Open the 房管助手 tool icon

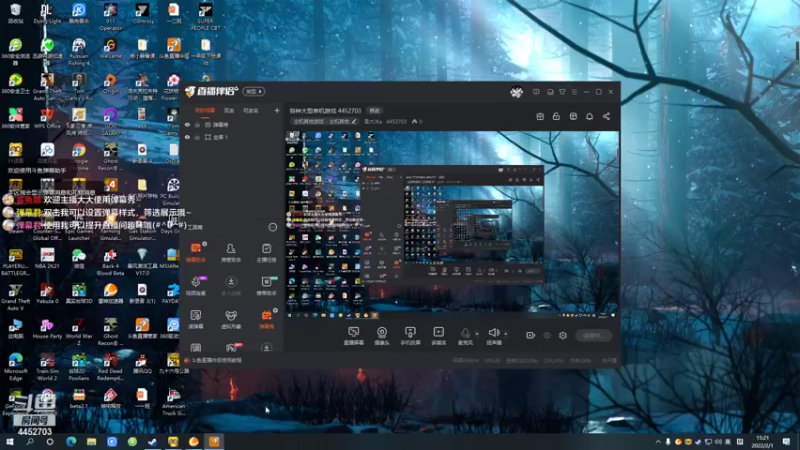(231, 252)
